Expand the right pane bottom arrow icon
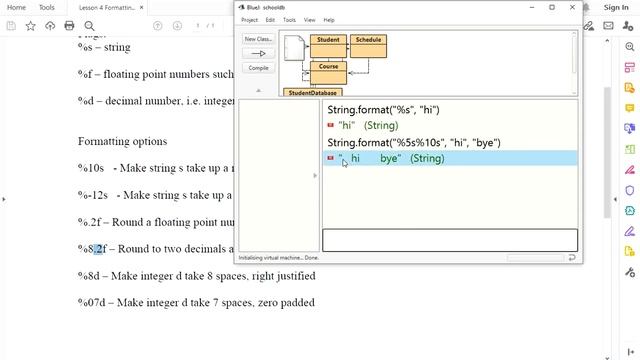This screenshot has width=640, height=360. tap(630, 352)
